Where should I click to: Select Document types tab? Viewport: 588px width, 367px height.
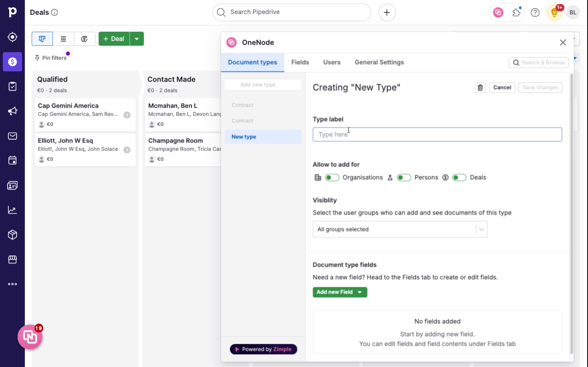(253, 62)
